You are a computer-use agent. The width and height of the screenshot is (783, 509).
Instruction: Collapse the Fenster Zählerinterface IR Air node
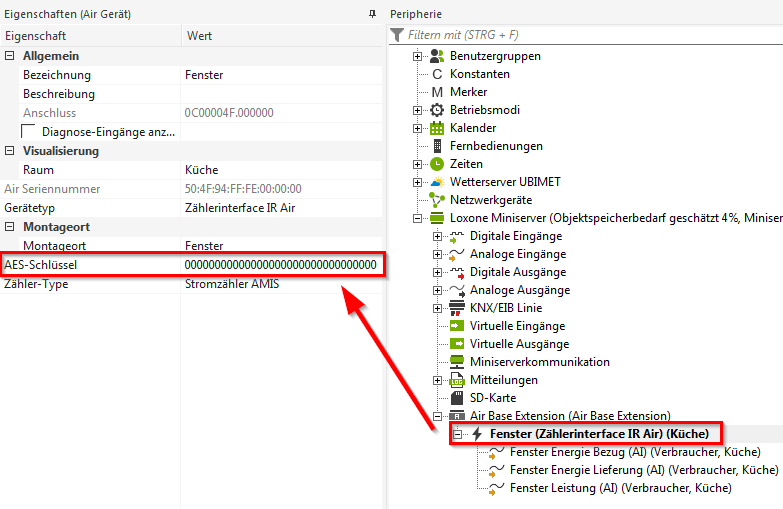tap(456, 434)
